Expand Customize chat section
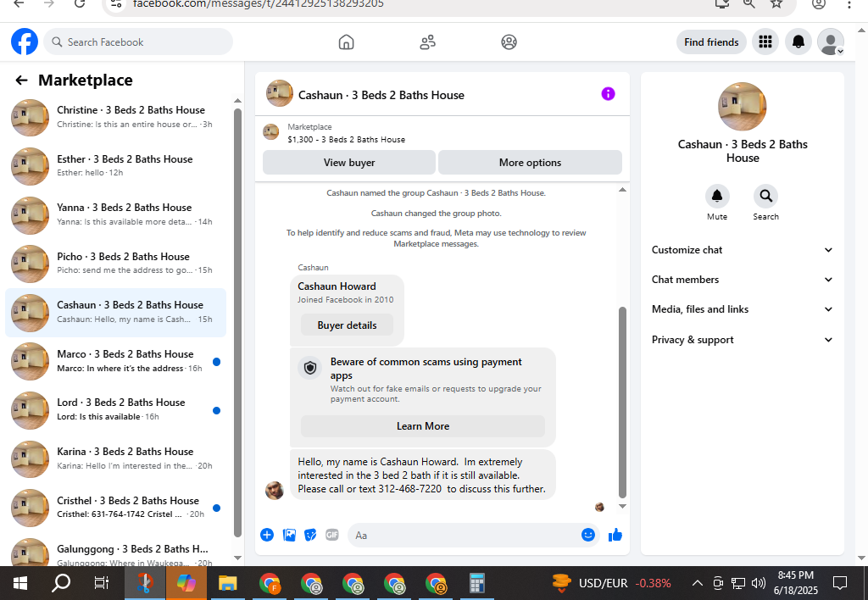The image size is (868, 600). coord(742,250)
